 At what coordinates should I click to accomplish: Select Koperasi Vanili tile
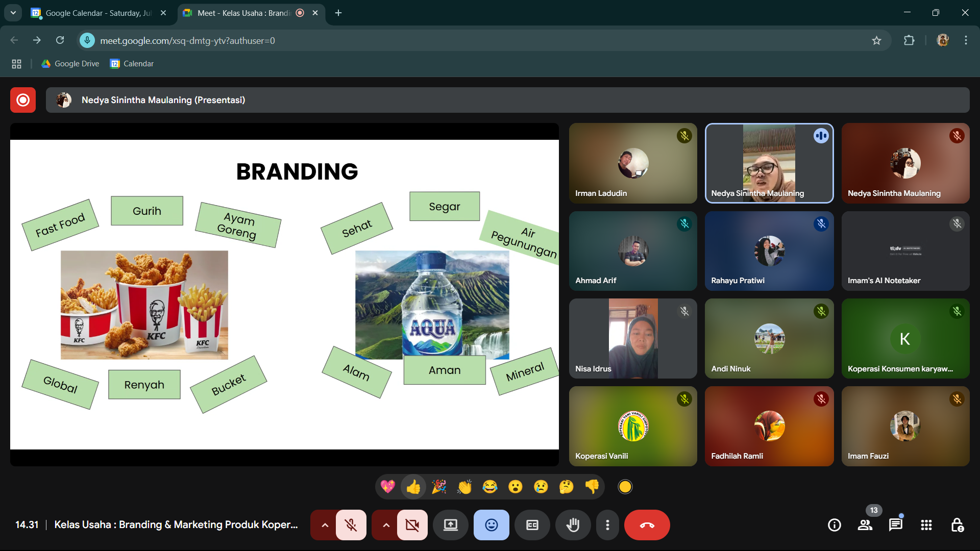633,426
